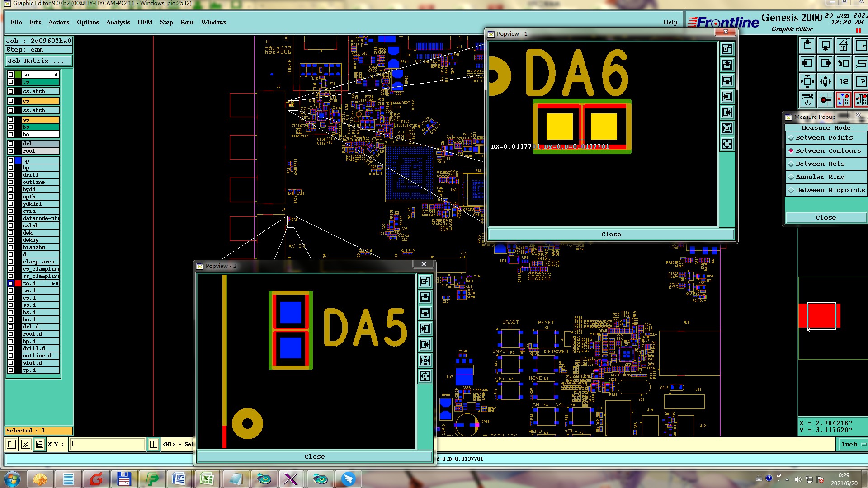Toggle the checkbox for the drl layer

11,144
